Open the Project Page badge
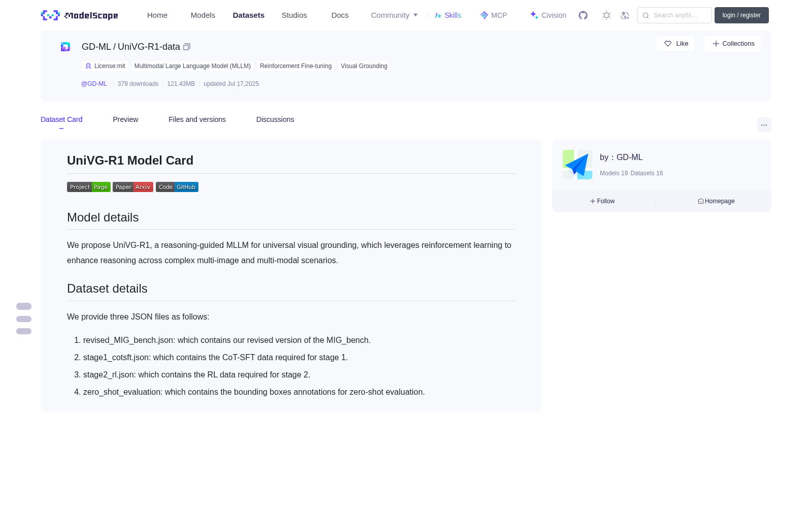The height and width of the screenshot is (508, 812). 89,187
